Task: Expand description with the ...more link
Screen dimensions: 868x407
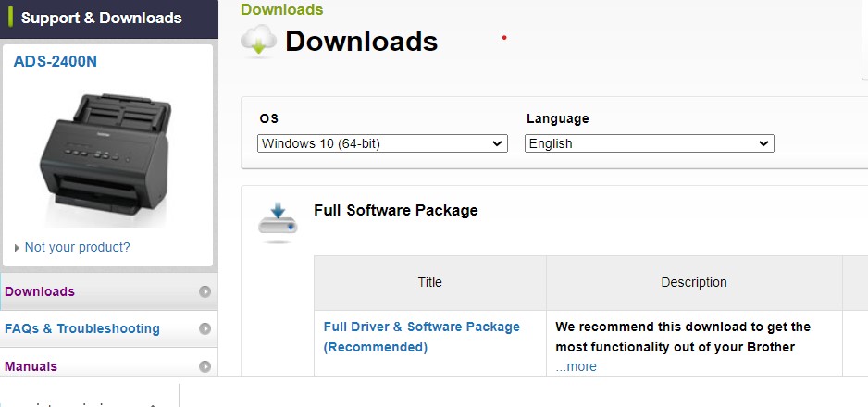Action: [576, 366]
